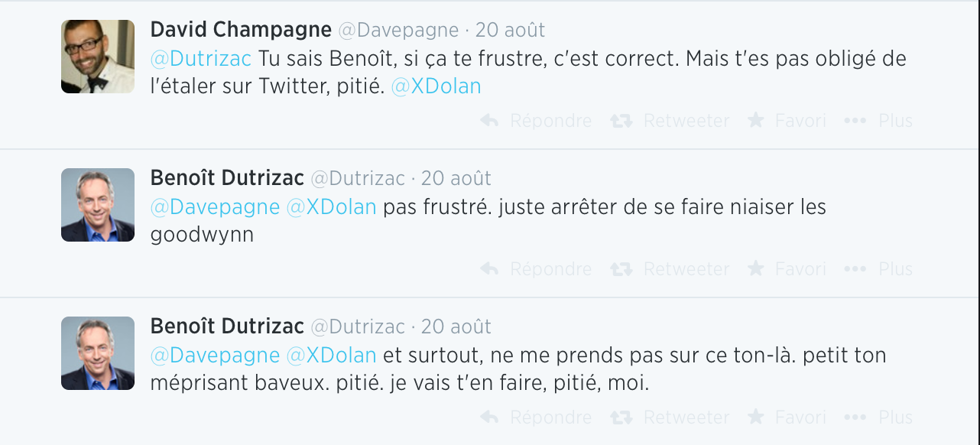Click reply arrow icon on the goodwynn tweet

pyautogui.click(x=490, y=269)
